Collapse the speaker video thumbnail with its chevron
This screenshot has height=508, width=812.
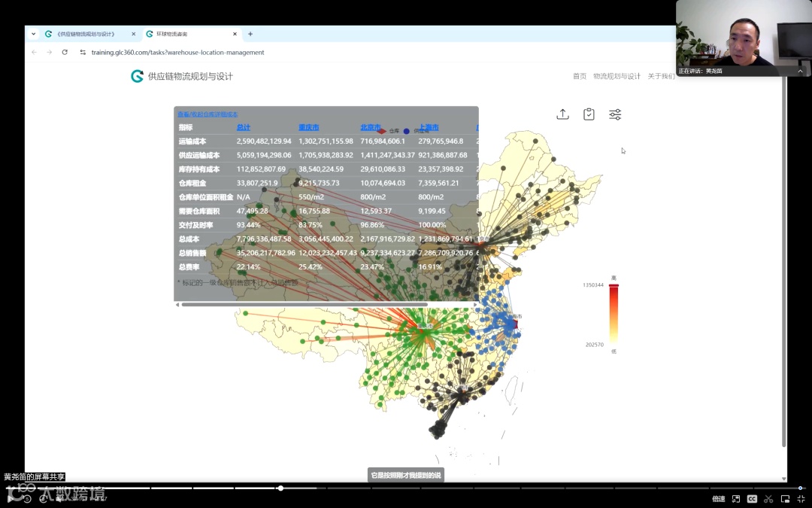[x=800, y=71]
